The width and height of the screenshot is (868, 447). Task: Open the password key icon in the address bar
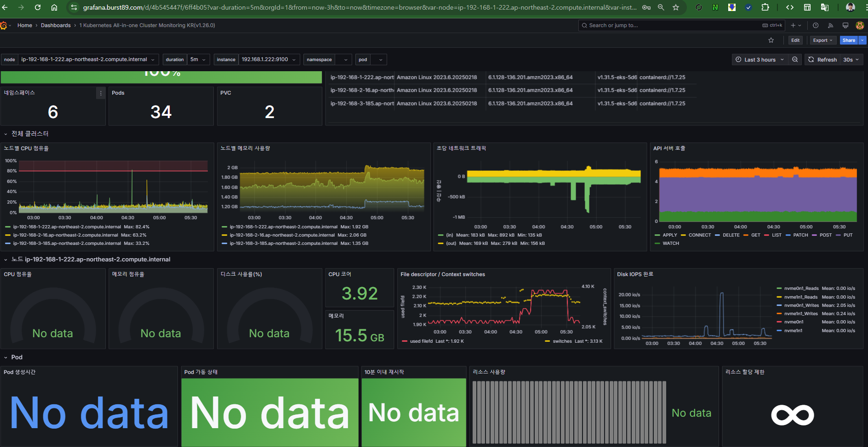tap(646, 7)
